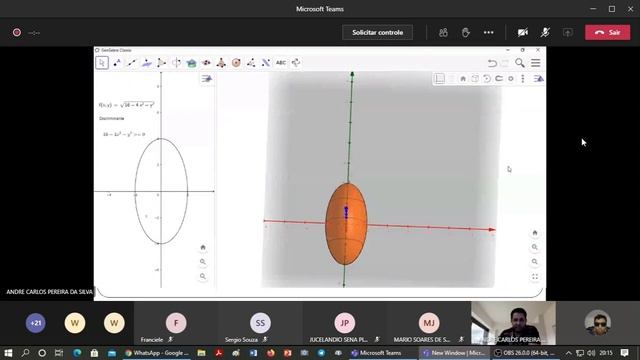Open the +21 participants overflow
Viewport: 640px width, 360px height.
pyautogui.click(x=36, y=323)
